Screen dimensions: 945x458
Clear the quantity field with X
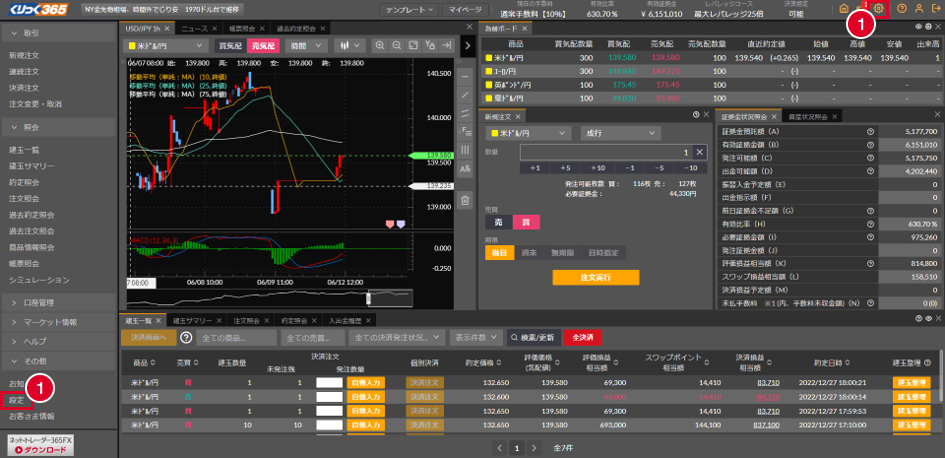point(699,152)
